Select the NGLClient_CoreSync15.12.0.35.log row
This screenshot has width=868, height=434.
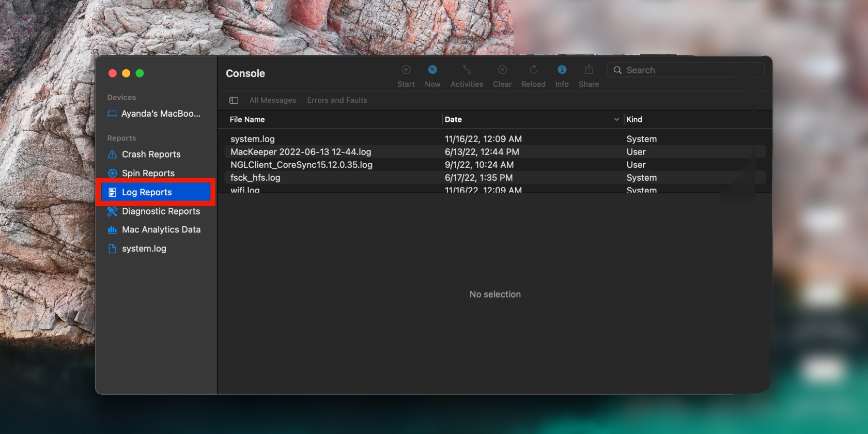coord(495,165)
